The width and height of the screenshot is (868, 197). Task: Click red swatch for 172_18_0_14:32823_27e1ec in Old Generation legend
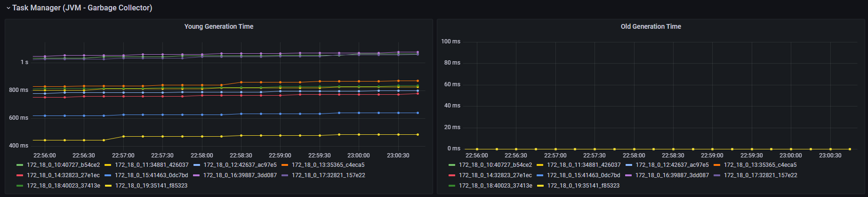click(x=452, y=175)
